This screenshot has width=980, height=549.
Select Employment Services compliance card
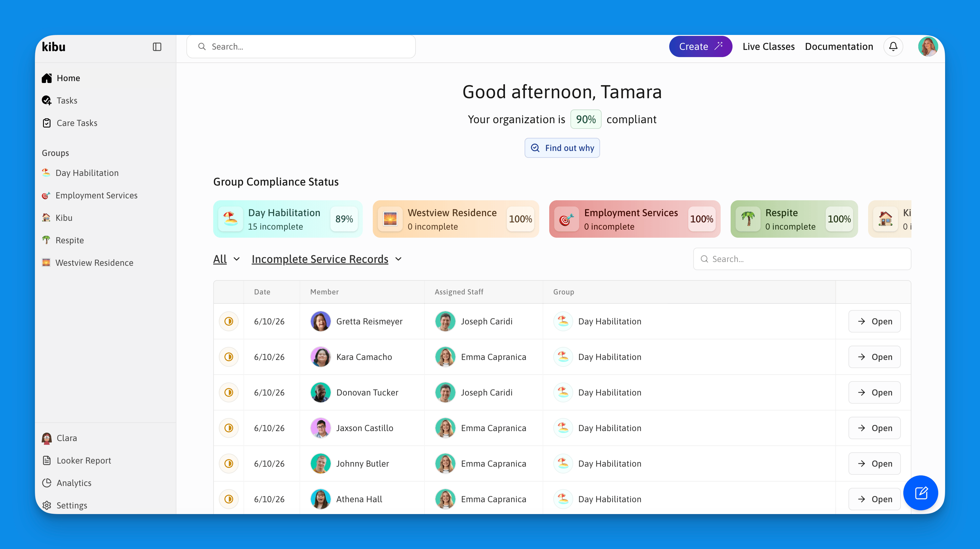[x=635, y=219]
